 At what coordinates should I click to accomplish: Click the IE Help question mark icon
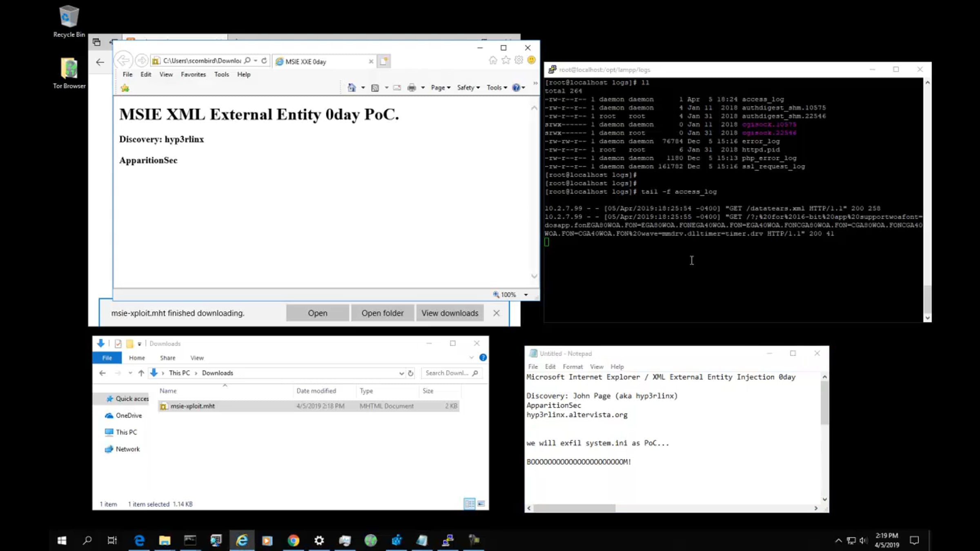(516, 88)
